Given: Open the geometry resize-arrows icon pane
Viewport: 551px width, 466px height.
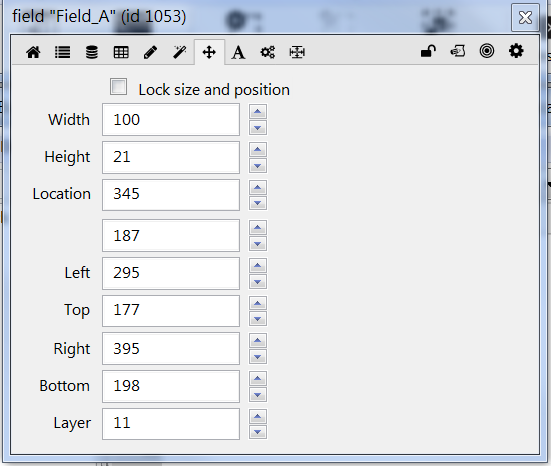Looking at the screenshot, I should click(297, 52).
